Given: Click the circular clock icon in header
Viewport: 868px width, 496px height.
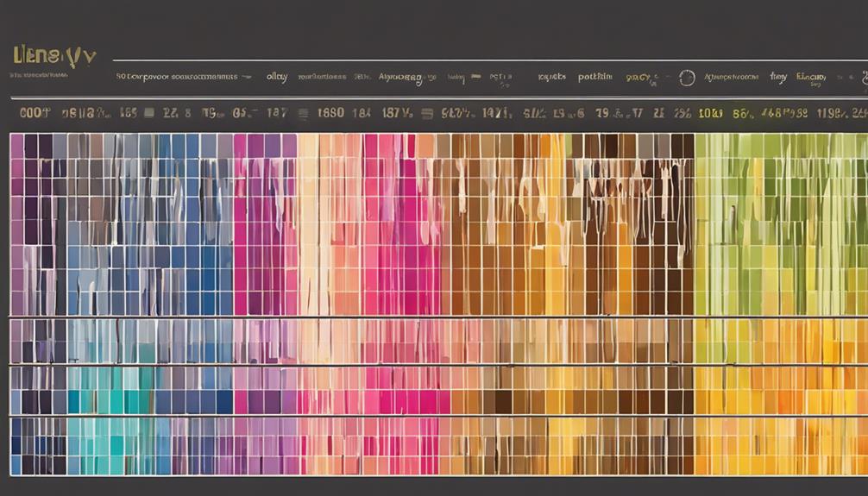Looking at the screenshot, I should [x=686, y=78].
